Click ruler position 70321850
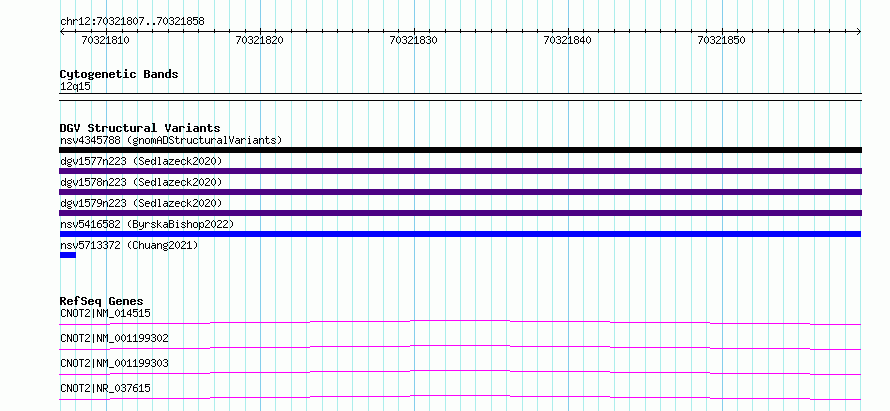890x411 pixels. (x=721, y=40)
